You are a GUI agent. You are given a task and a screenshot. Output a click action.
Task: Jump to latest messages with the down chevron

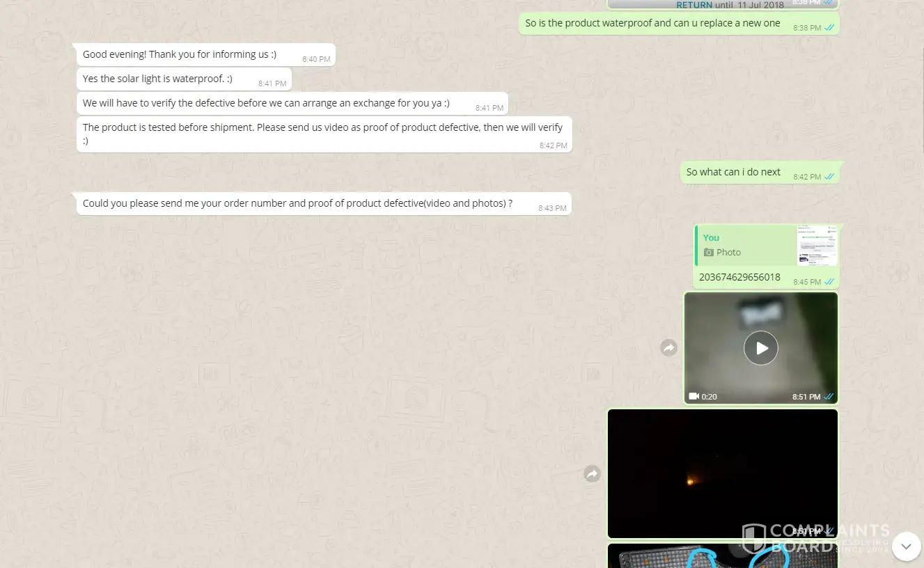(906, 546)
